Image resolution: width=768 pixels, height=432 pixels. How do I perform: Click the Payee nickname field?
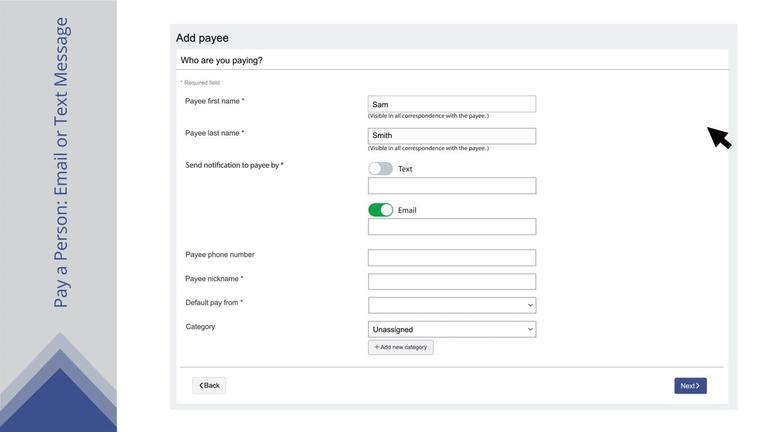coord(451,282)
